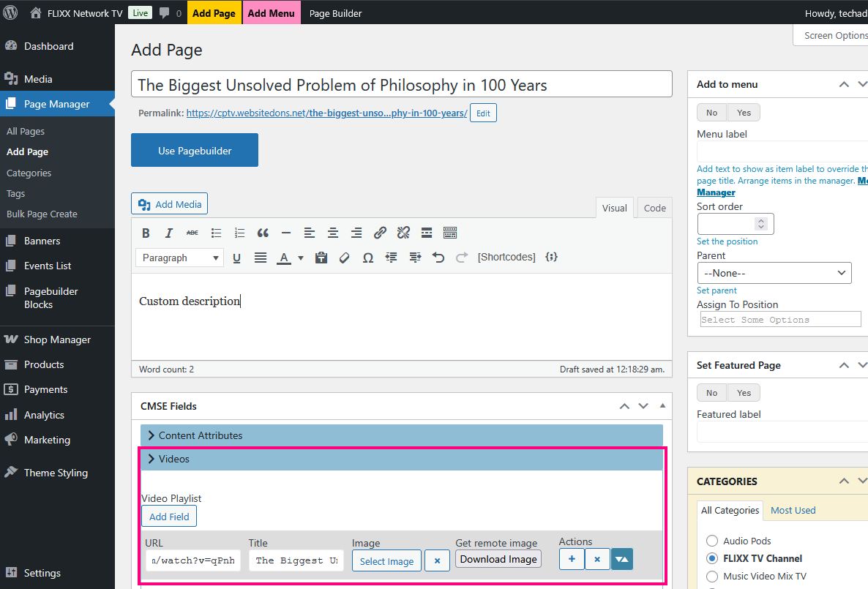
Task: Click the Blockquote icon in editor toolbar
Action: 263,233
